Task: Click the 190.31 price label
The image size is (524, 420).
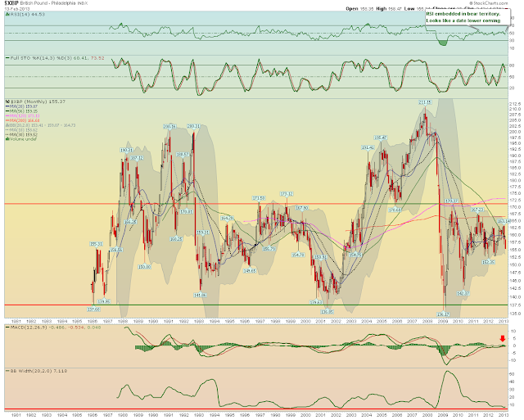Action: coord(127,150)
